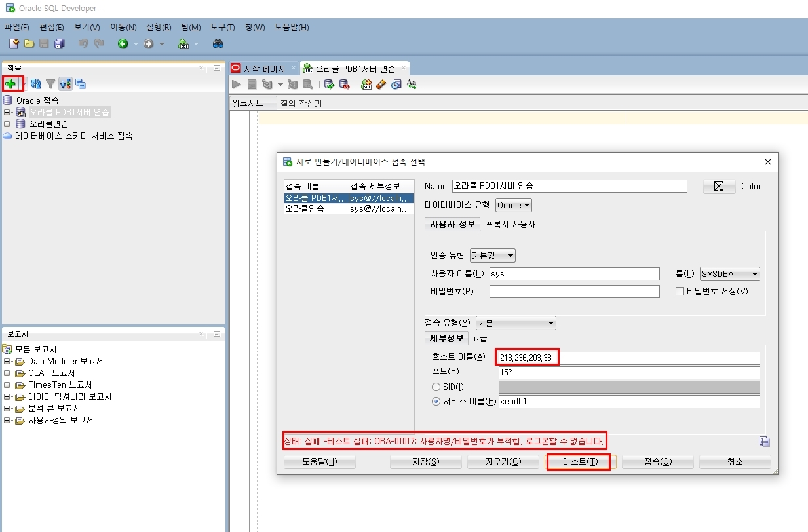Close the 오라클 PDB1서버 연습 worksheet tab
The image size is (808, 532).
tap(404, 68)
